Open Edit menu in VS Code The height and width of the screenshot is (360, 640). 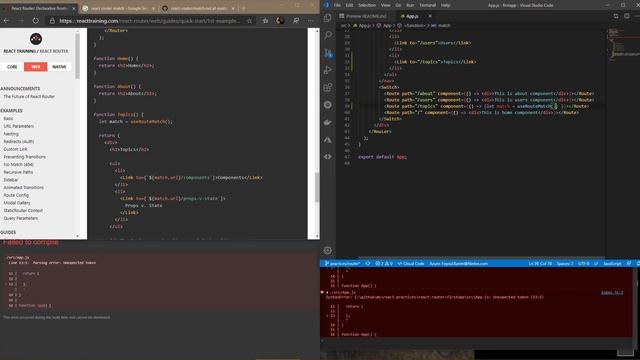pyautogui.click(x=349, y=5)
